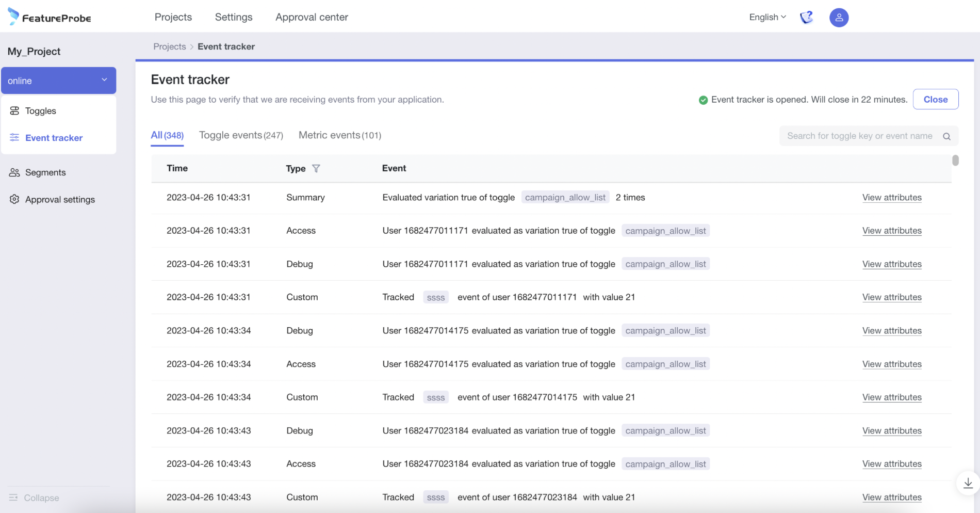Viewport: 980px width, 513px height.
Task: Open Toggles page label
Action: pos(41,111)
